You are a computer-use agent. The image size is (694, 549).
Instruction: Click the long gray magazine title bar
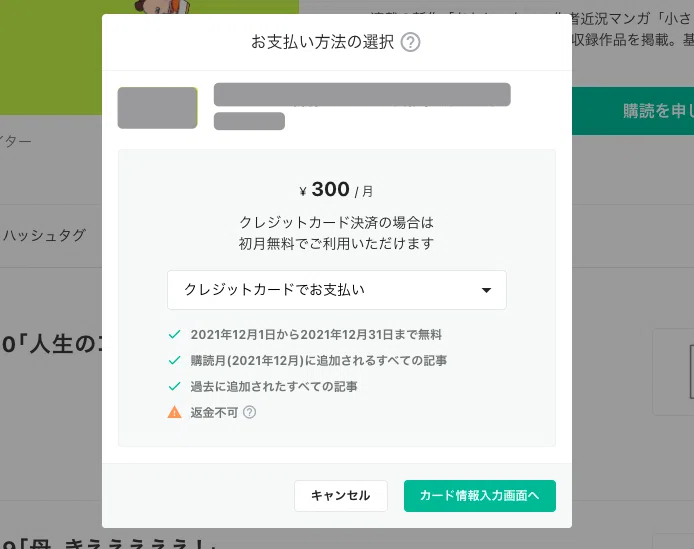(362, 94)
